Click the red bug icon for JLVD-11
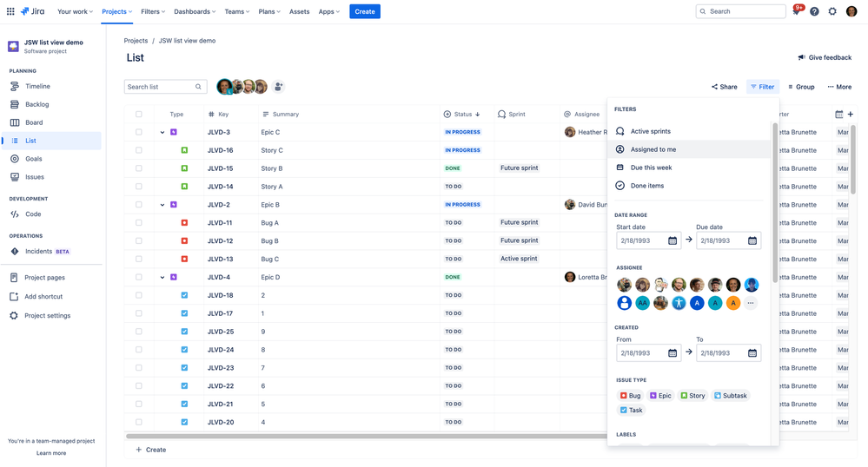The height and width of the screenshot is (467, 868). pos(184,222)
